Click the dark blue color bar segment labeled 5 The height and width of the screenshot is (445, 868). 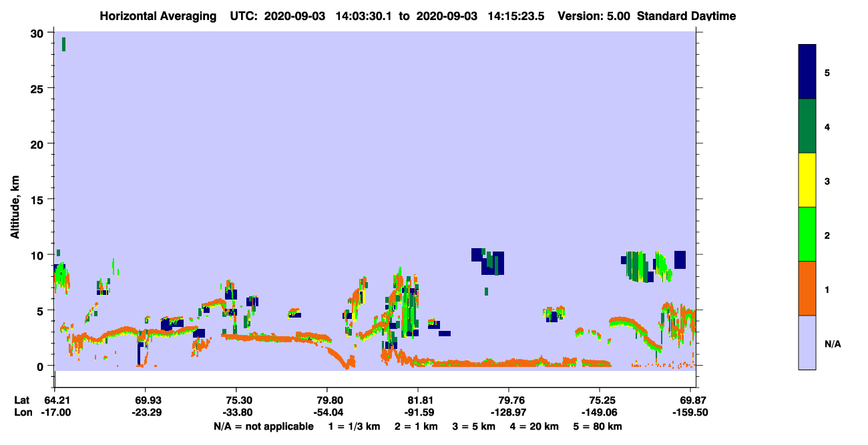click(x=807, y=72)
